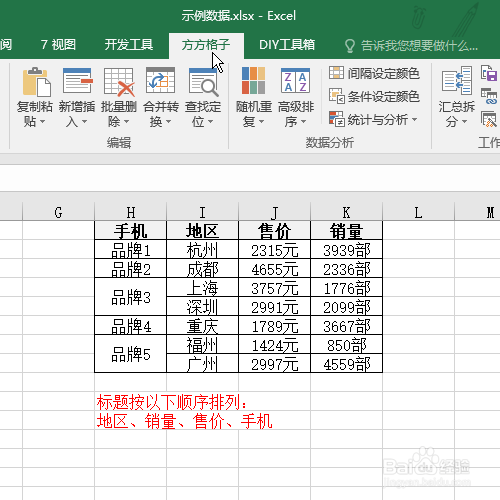
Task: Click cell 4559部
Action: click(x=346, y=363)
